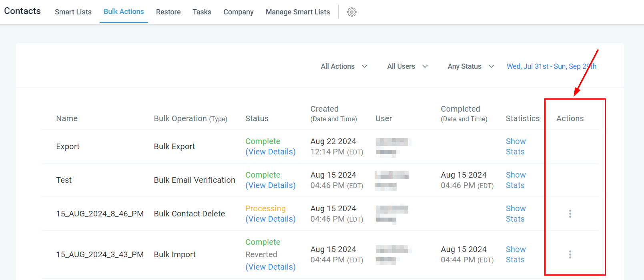Viewport: 644px width, 280px height.
Task: View Details for the Test row
Action: click(x=271, y=186)
